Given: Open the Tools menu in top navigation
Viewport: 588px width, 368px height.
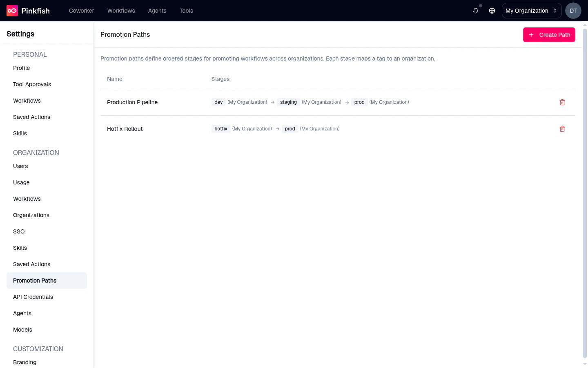Looking at the screenshot, I should (186, 11).
